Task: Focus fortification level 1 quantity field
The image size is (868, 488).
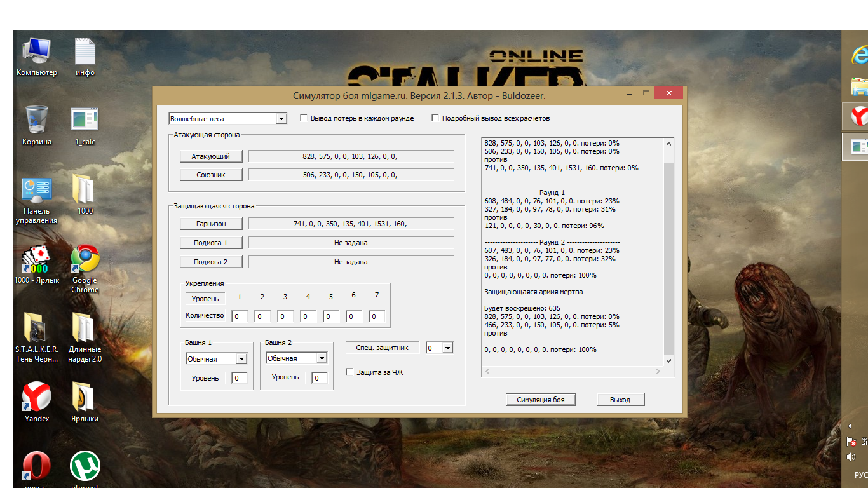Action: (240, 316)
